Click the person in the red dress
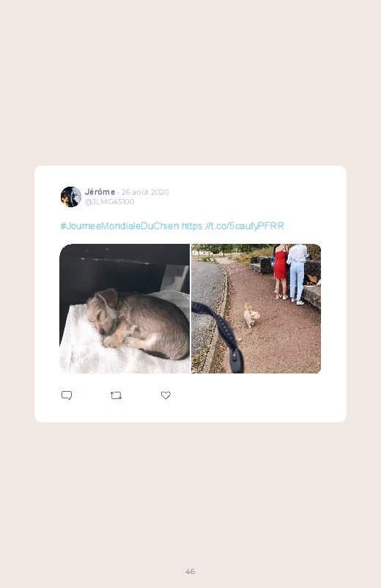This screenshot has width=381, height=588. [280, 271]
